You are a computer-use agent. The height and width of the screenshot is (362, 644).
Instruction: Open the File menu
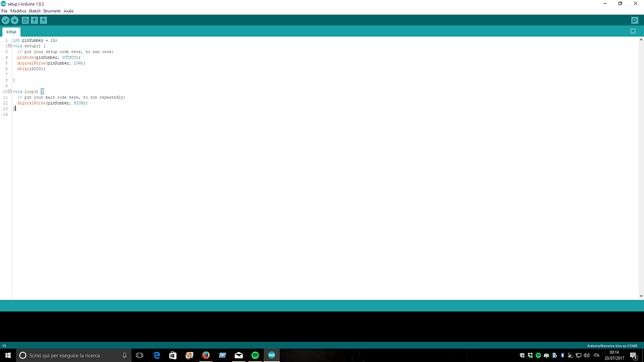(x=4, y=11)
